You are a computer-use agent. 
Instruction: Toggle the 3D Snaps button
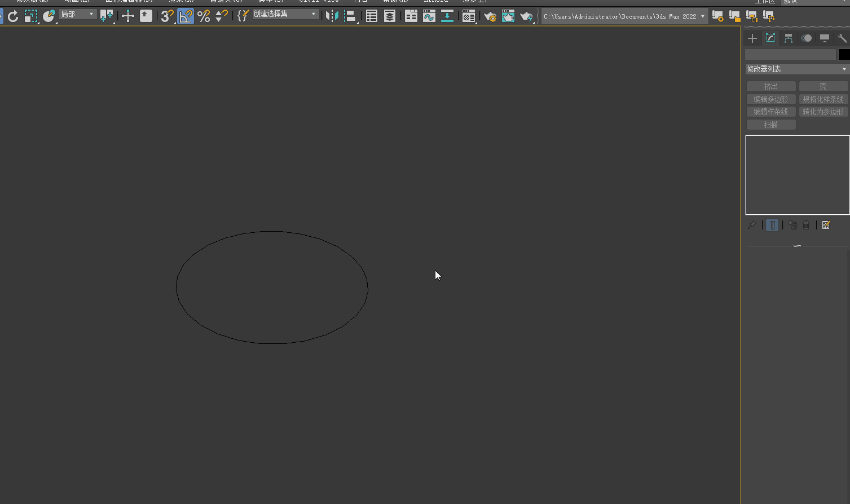168,16
